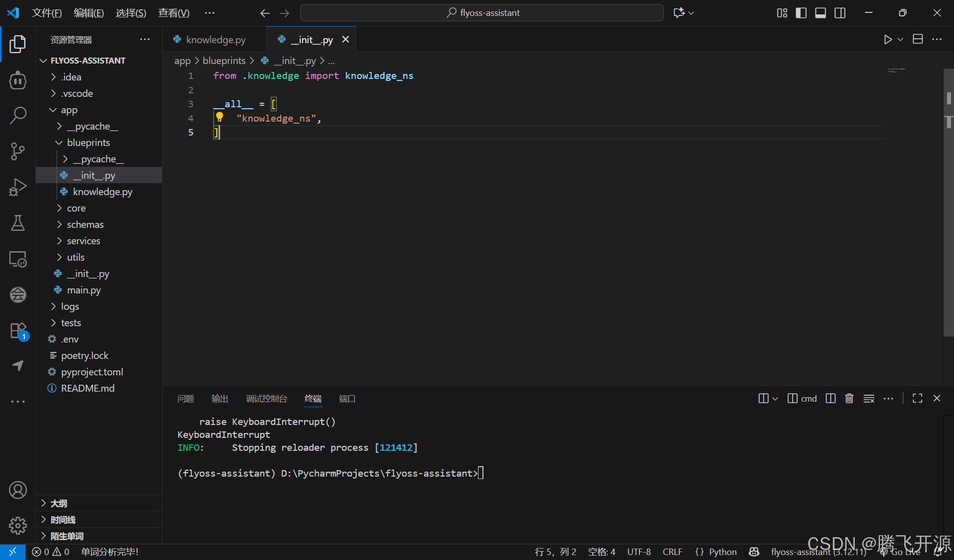Open Run and Debug view
Viewport: 954px width, 560px height.
(x=18, y=187)
